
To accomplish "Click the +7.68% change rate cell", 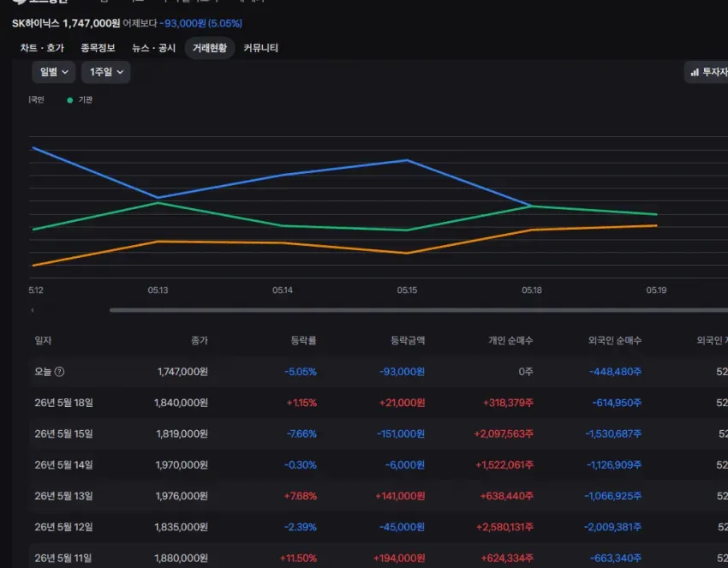I will click(x=300, y=496).
